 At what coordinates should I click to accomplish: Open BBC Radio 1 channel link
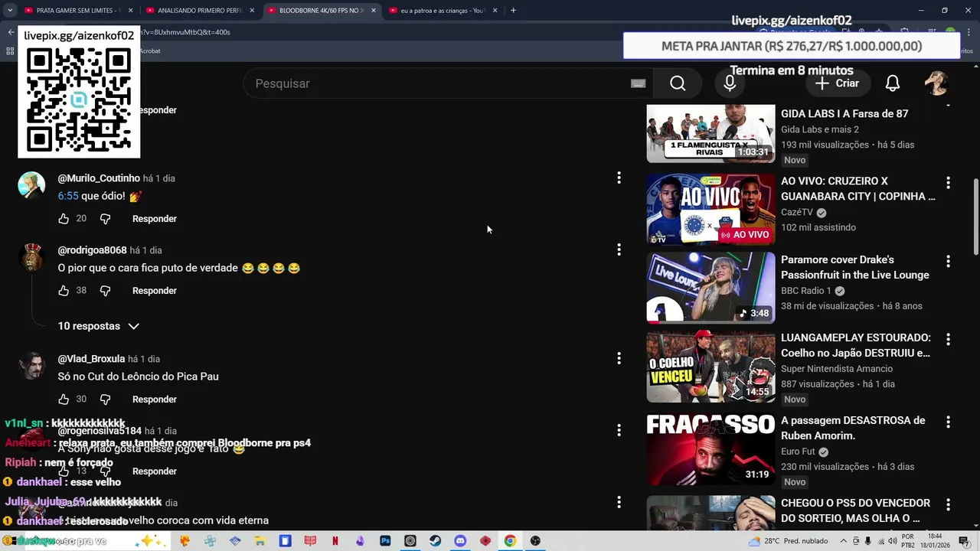[x=805, y=291]
